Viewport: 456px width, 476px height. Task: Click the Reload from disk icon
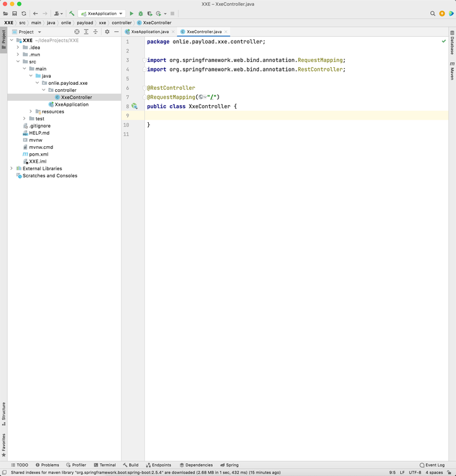(24, 13)
